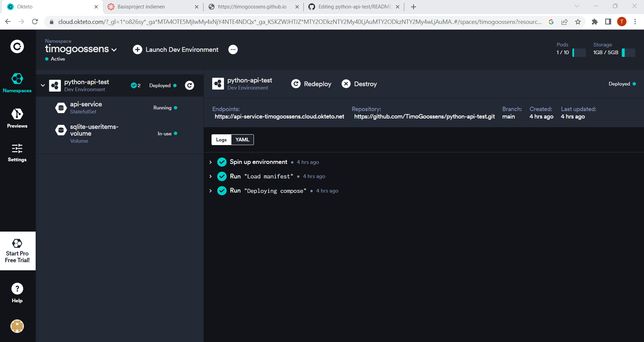Bookmark this page with star icon
Viewport: 644px width, 342px height.
point(578,22)
